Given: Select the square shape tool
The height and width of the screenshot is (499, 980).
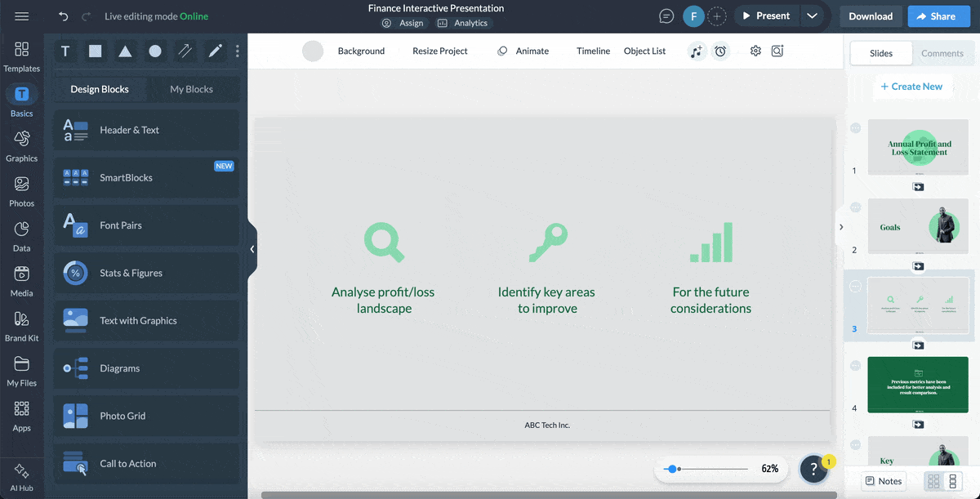Looking at the screenshot, I should (96, 51).
